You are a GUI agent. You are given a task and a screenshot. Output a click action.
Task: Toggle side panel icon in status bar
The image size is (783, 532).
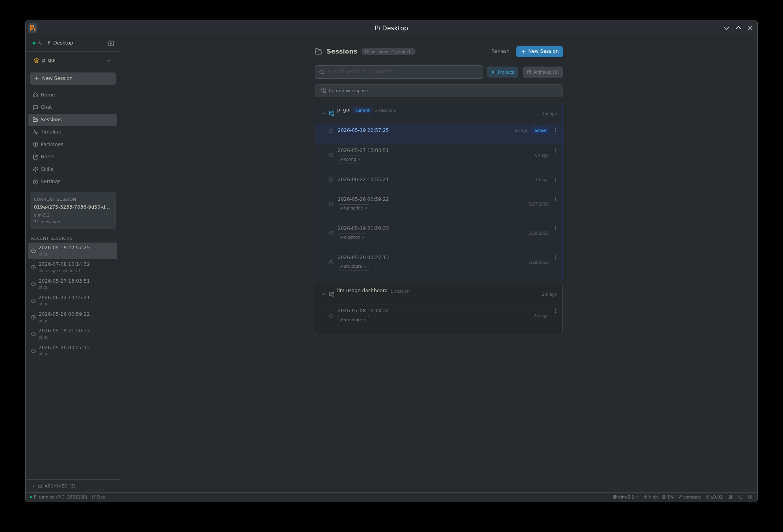click(730, 497)
